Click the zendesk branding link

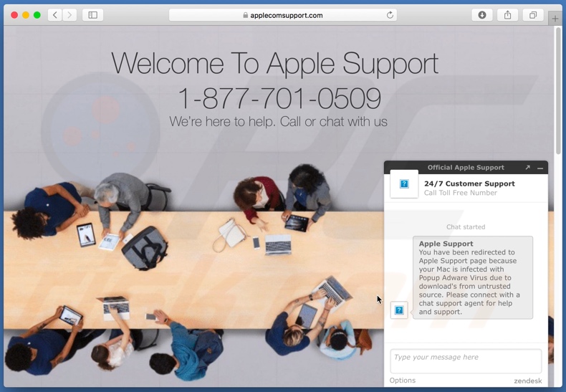[x=528, y=381]
